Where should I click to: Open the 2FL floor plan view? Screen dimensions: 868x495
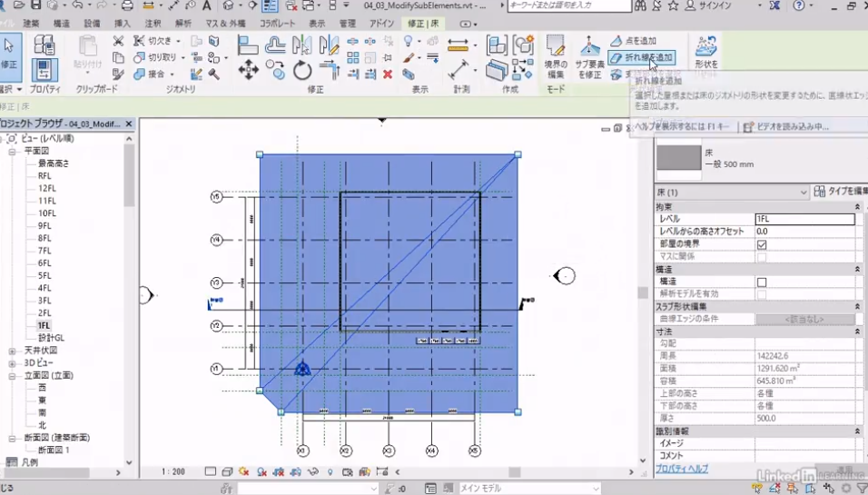44,312
